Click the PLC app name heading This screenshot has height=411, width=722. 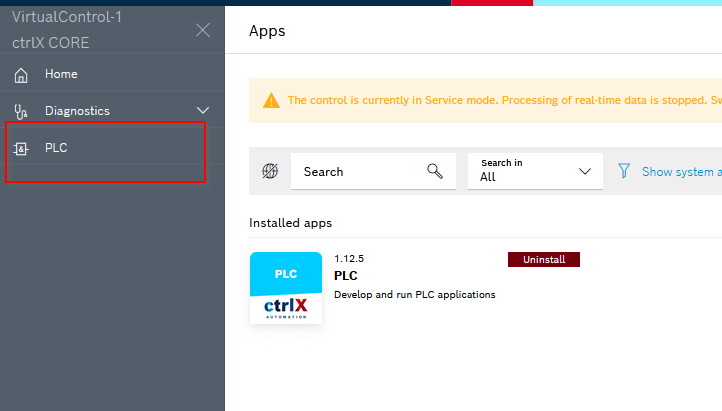(x=346, y=276)
